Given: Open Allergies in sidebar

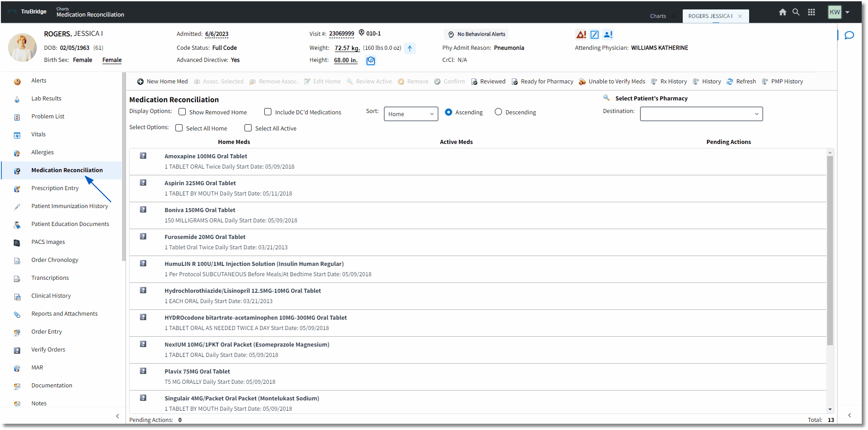Looking at the screenshot, I should (43, 152).
